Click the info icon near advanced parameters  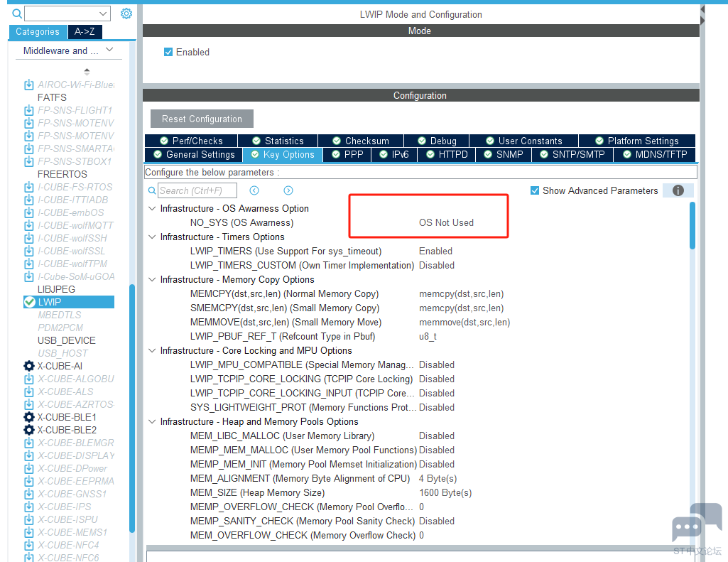click(678, 190)
